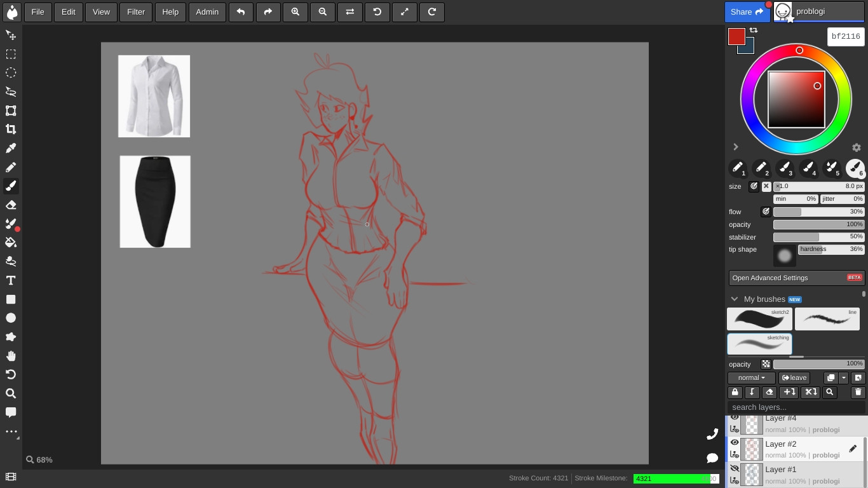This screenshot has height=488, width=868.
Task: Select brush preset slot 5
Action: coord(832,168)
